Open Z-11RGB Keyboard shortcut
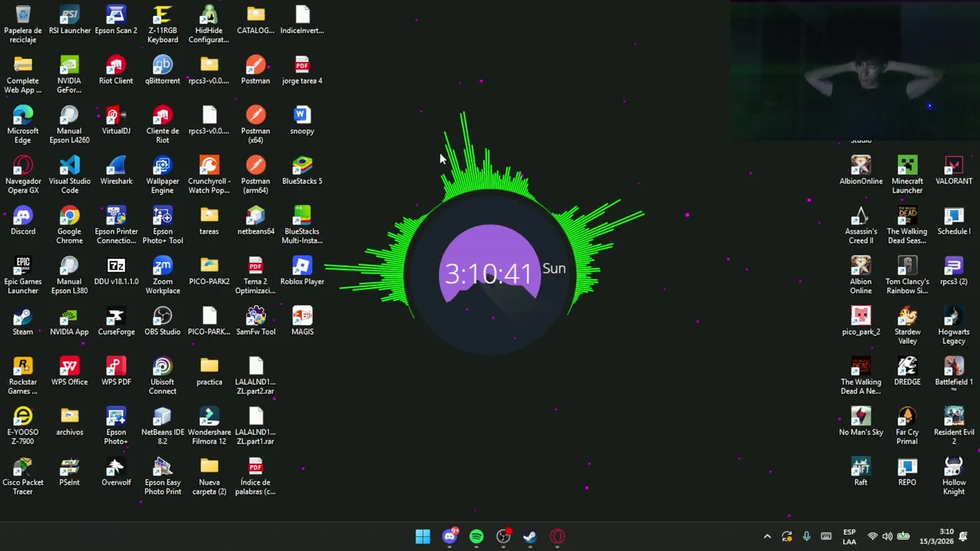Screen dimensions: 980x551 pyautogui.click(x=162, y=24)
